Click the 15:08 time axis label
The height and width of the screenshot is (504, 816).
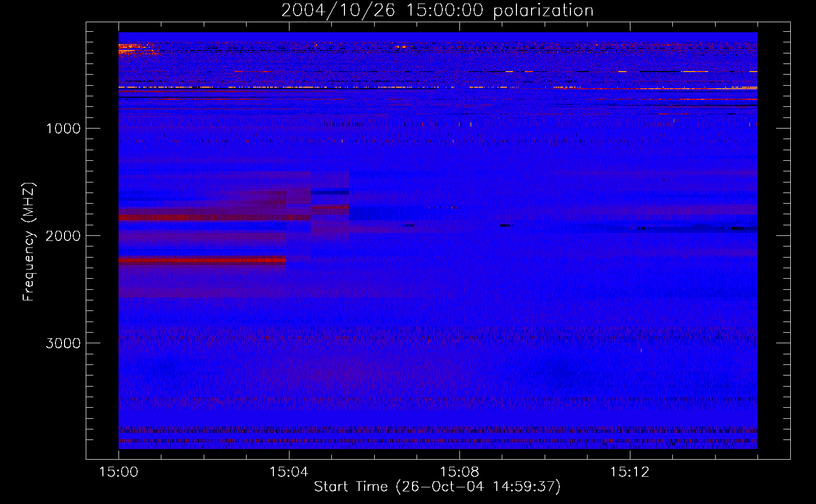pos(459,472)
